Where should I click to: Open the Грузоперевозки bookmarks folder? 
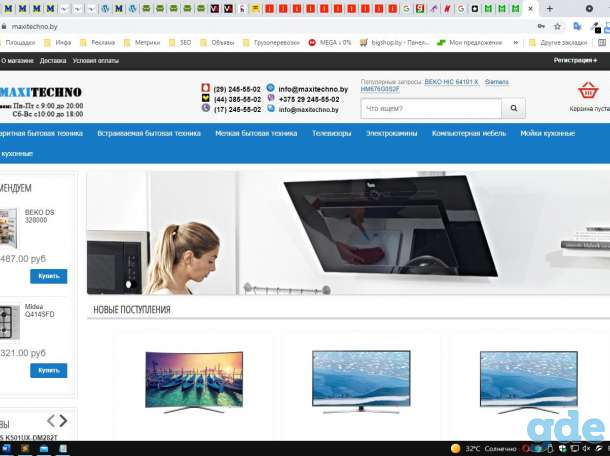point(271,42)
